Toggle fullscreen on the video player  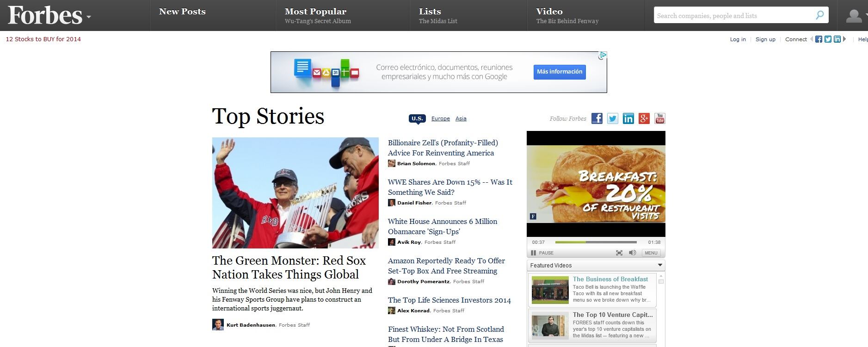pyautogui.click(x=619, y=253)
